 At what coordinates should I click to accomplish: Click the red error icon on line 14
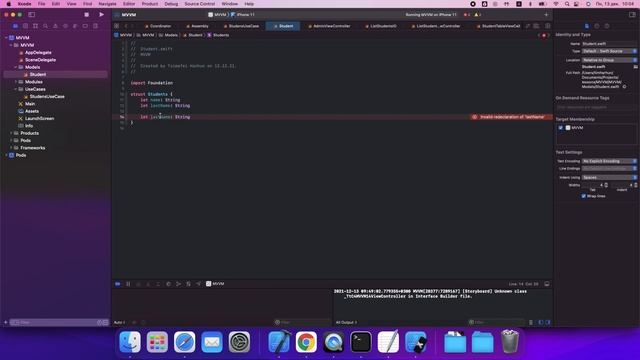(x=474, y=117)
